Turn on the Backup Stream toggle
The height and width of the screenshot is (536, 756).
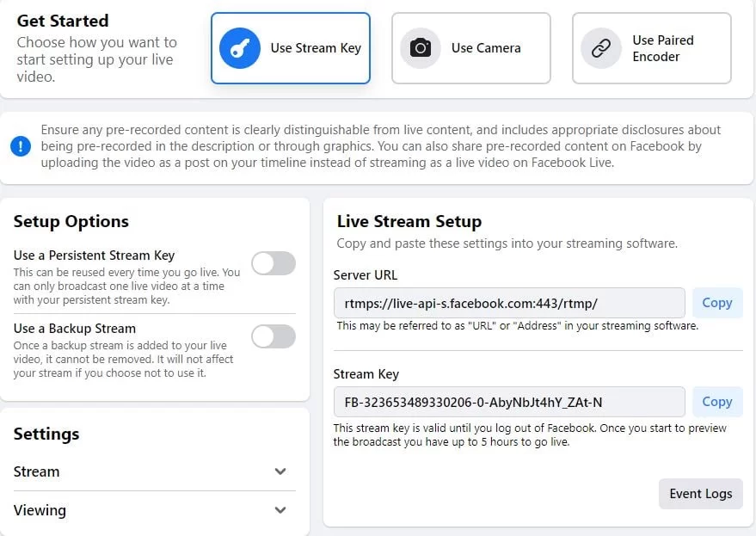point(274,336)
